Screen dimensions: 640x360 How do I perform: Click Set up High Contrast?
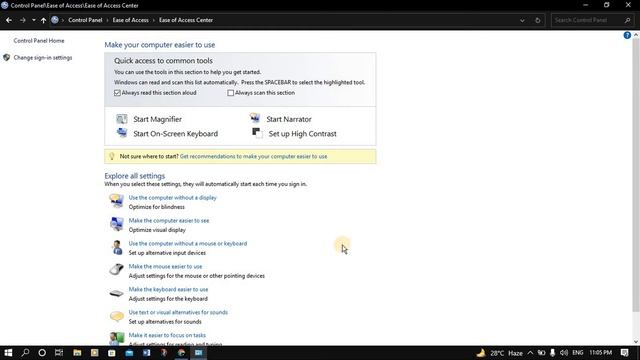pyautogui.click(x=302, y=133)
